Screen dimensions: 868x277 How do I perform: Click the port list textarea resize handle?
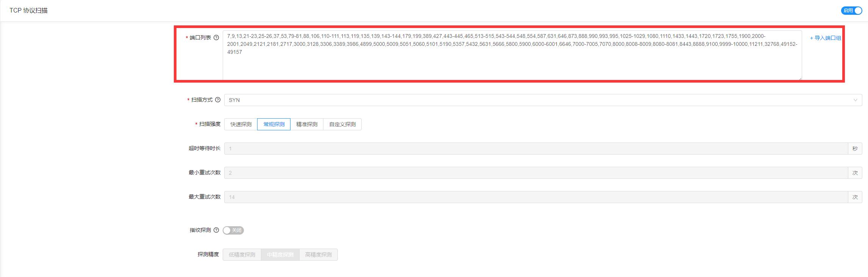click(x=800, y=78)
